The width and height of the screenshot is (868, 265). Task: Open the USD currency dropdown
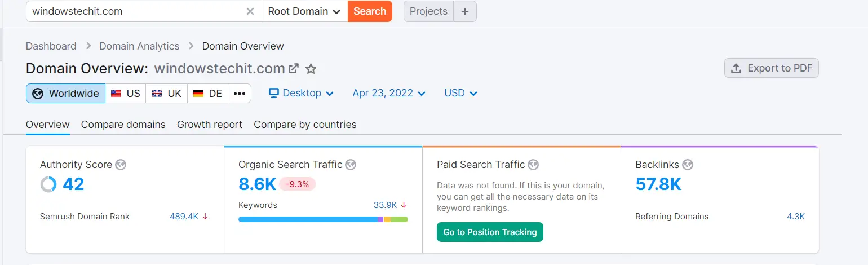tap(460, 93)
